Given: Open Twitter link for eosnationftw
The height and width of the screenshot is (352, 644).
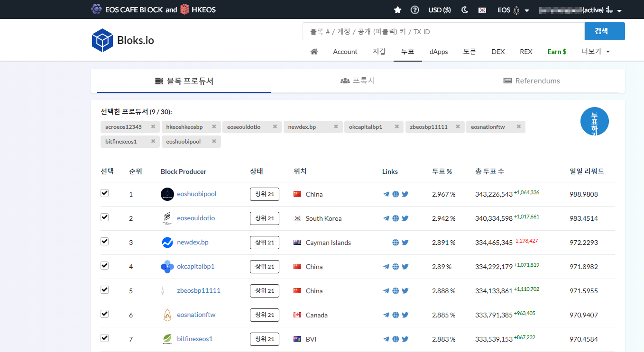Looking at the screenshot, I should (x=405, y=315).
